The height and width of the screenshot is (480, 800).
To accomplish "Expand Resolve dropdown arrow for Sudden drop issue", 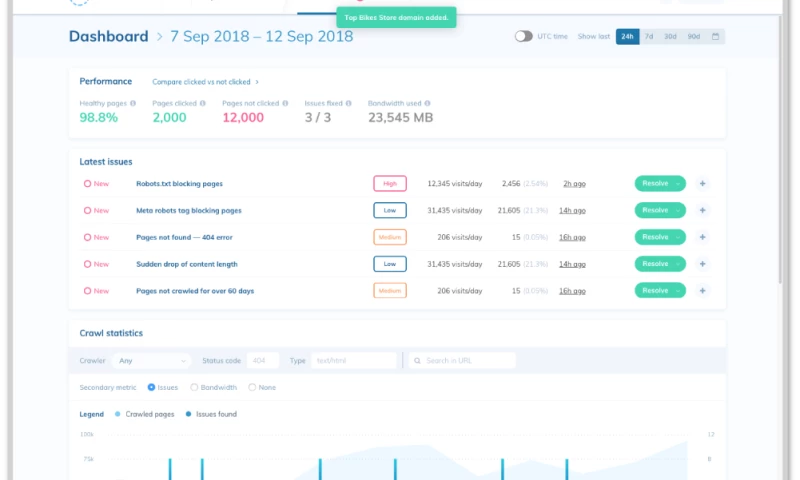I will tap(677, 264).
